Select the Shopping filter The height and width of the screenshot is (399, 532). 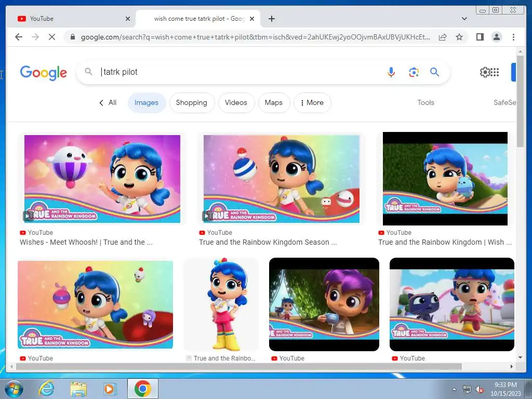191,102
